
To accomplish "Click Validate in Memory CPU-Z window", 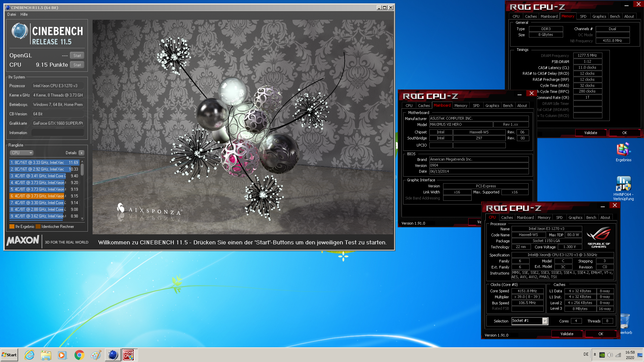I will (x=591, y=133).
